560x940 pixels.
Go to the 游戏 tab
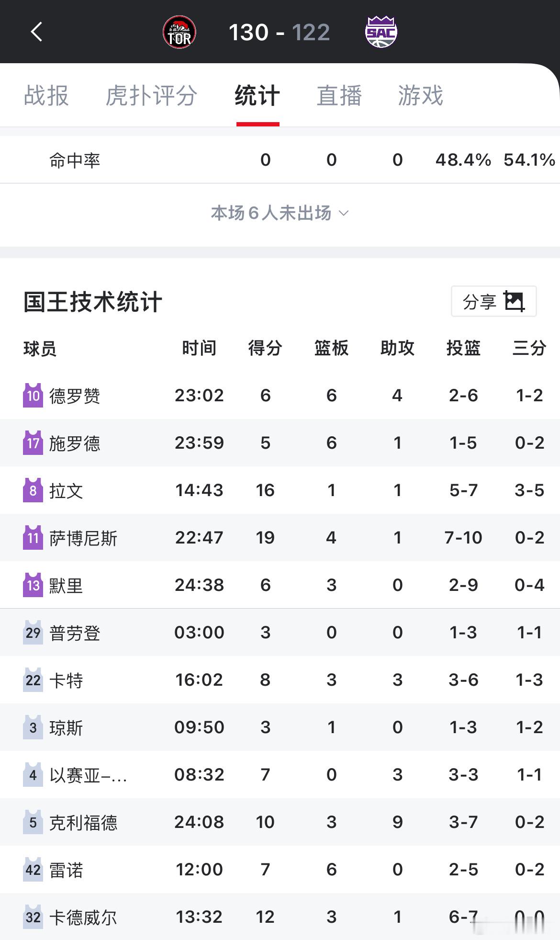point(420,95)
